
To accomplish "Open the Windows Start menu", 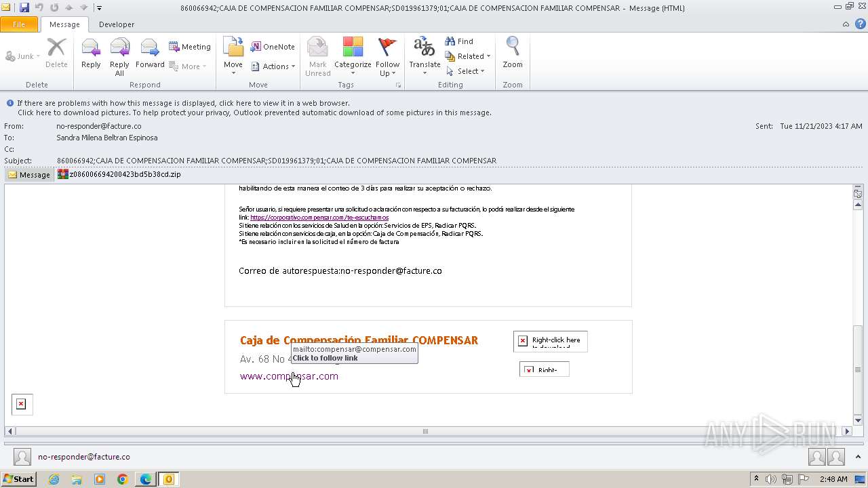I will point(18,479).
